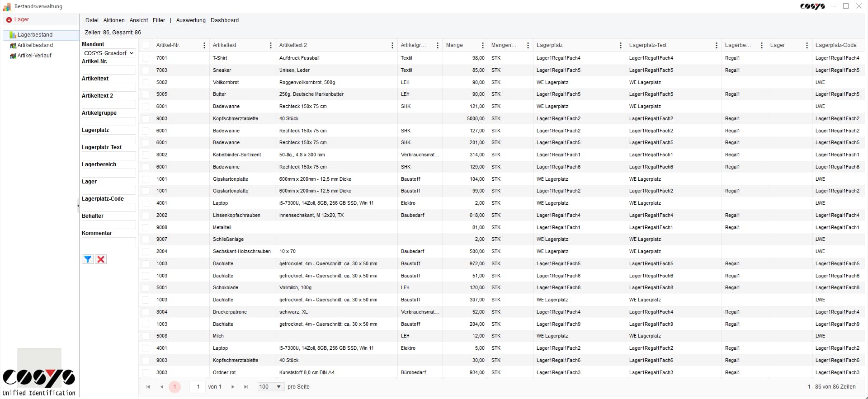Click into the Lagerplatz-Text filter field
Image resolution: width=868 pixels, height=399 pixels.
point(109,156)
